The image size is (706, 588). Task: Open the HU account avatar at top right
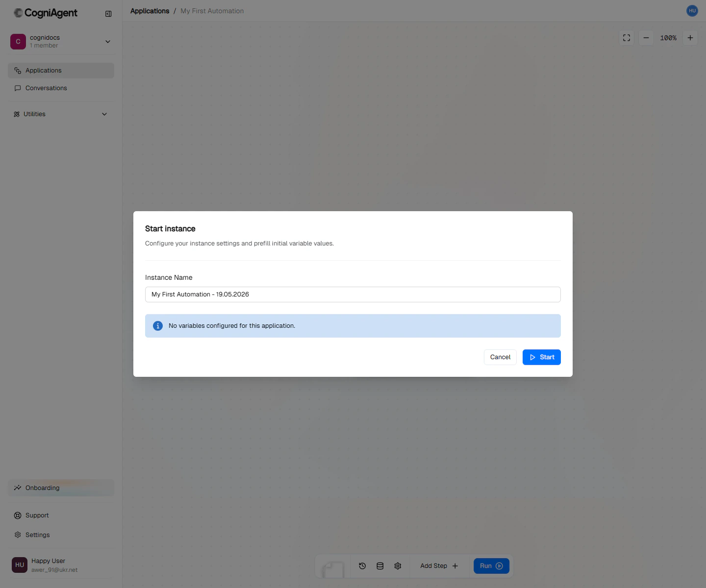click(x=692, y=11)
